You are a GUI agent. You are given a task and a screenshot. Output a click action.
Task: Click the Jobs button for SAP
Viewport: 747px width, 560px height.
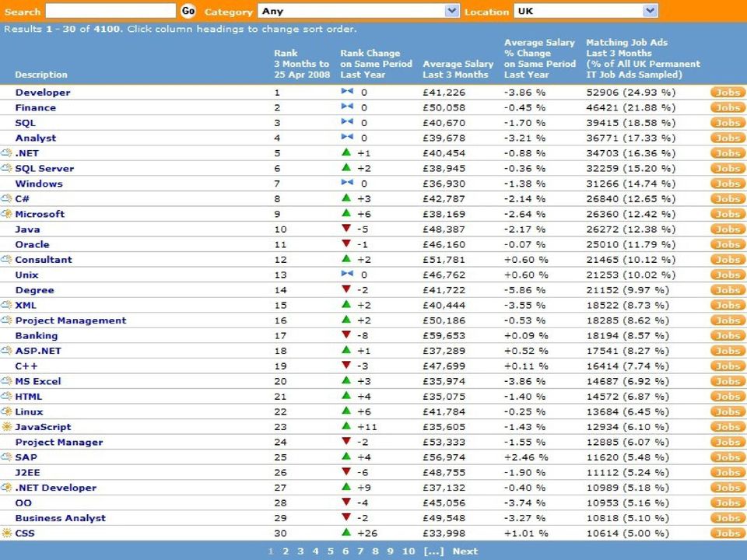click(x=727, y=457)
